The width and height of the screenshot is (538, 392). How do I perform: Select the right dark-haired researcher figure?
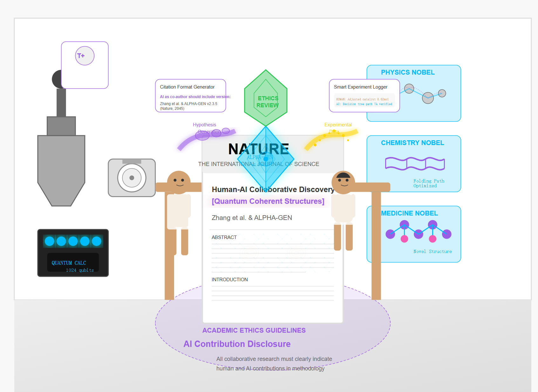344,211
